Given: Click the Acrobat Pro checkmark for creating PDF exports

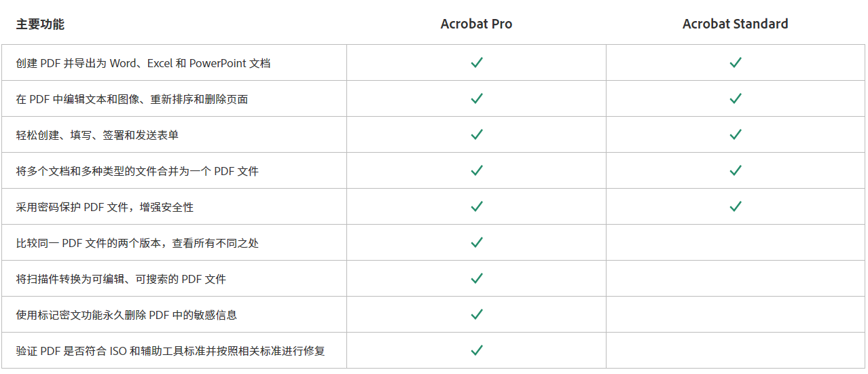Looking at the screenshot, I should 477,62.
